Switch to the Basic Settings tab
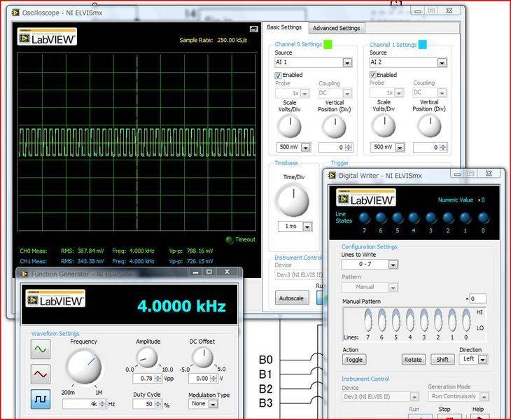Viewport: 511px width, 420px height. point(284,27)
